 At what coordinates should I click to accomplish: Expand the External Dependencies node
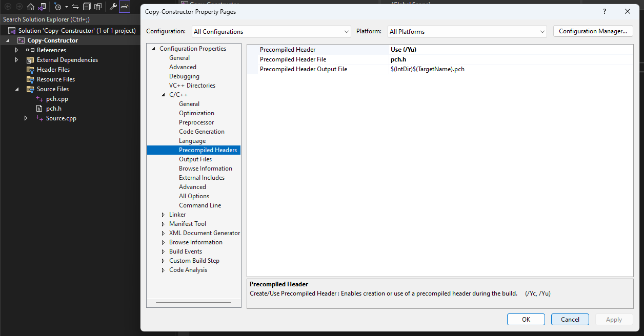pyautogui.click(x=17, y=60)
